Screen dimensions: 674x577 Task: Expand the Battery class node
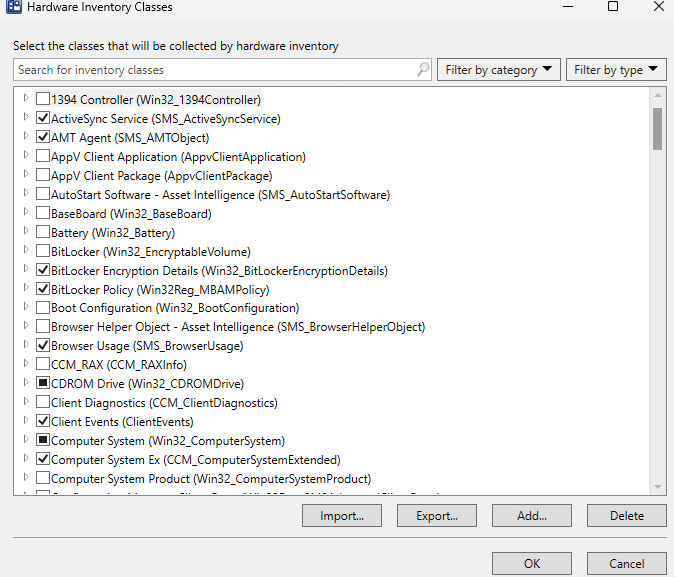pyautogui.click(x=26, y=230)
